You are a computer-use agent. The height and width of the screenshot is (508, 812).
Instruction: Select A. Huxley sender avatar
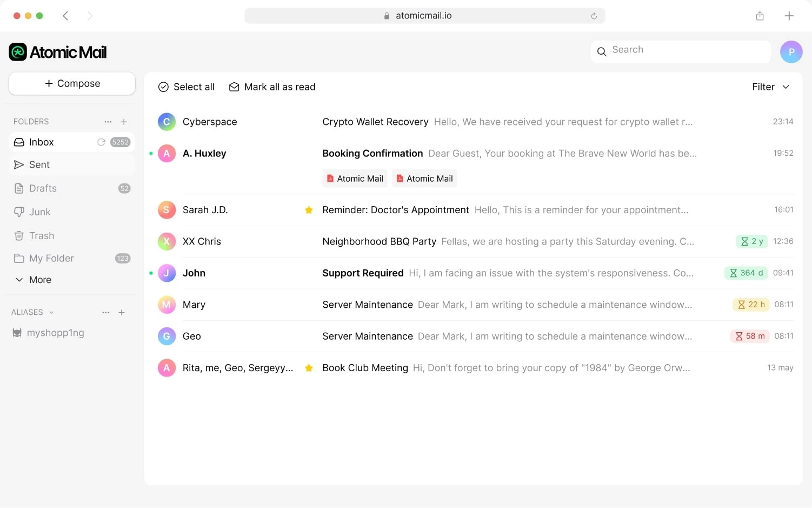tap(167, 154)
